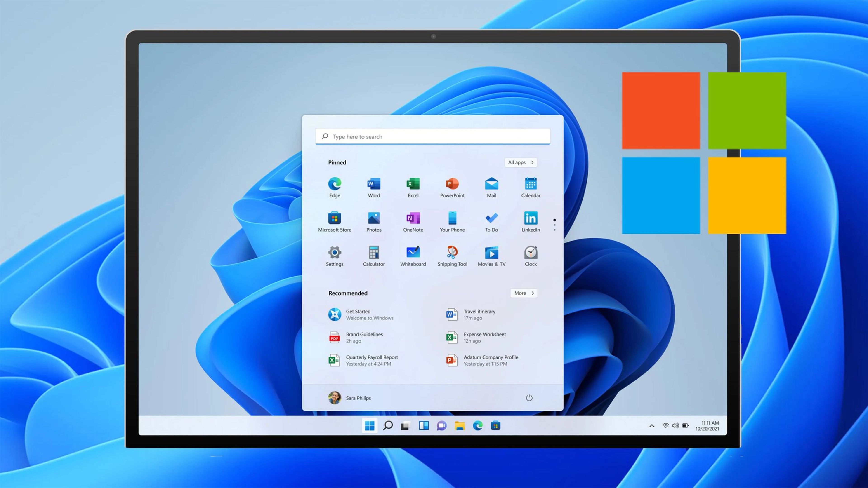The height and width of the screenshot is (488, 868).
Task: Open Microsoft Store from pinned apps
Action: [x=334, y=222]
